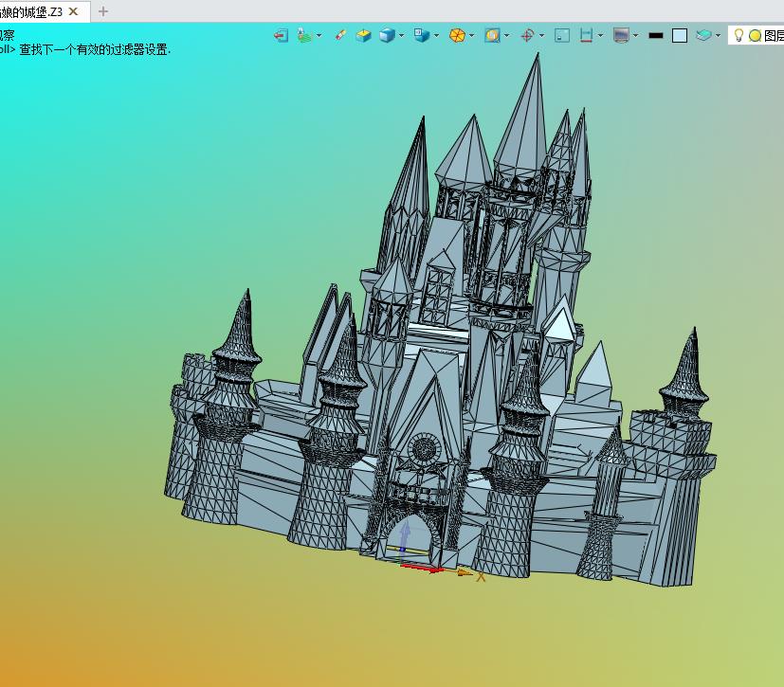Expand dropdown next to blue shaded cube
This screenshot has height=687, width=784.
pyautogui.click(x=402, y=35)
